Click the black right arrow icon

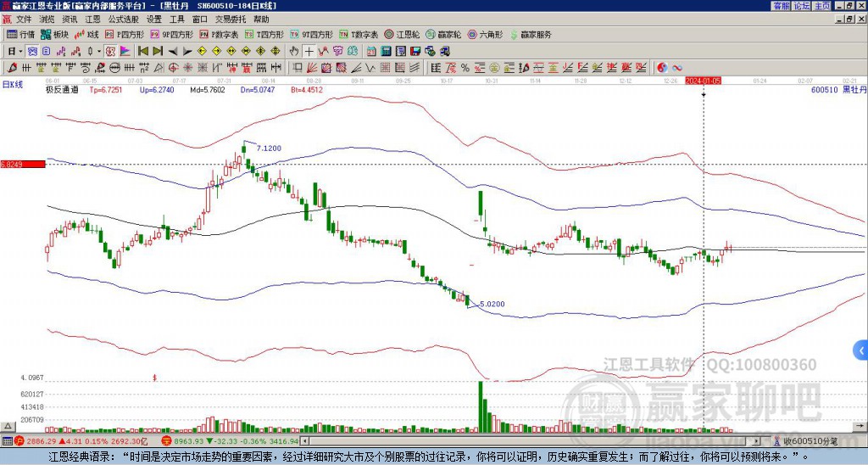click(x=187, y=52)
